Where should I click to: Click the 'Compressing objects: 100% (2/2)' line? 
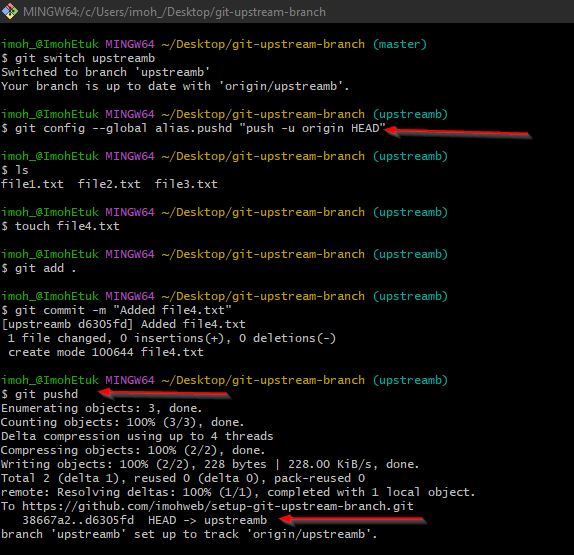(x=133, y=450)
